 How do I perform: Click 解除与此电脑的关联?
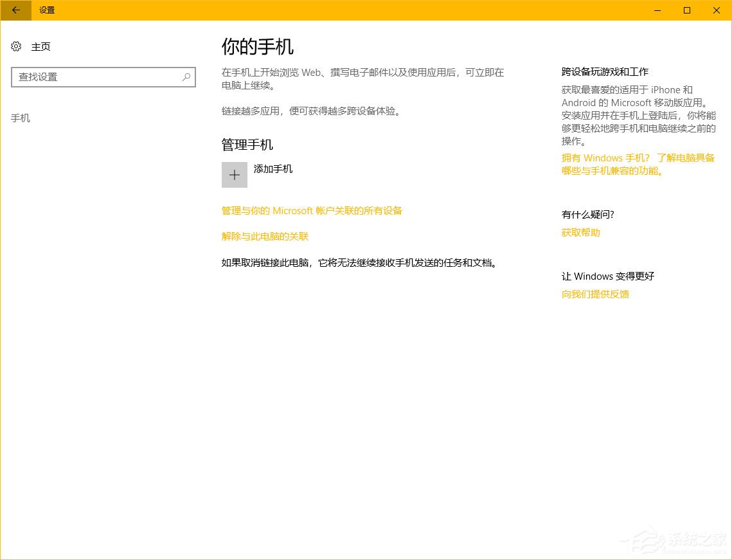pyautogui.click(x=264, y=236)
